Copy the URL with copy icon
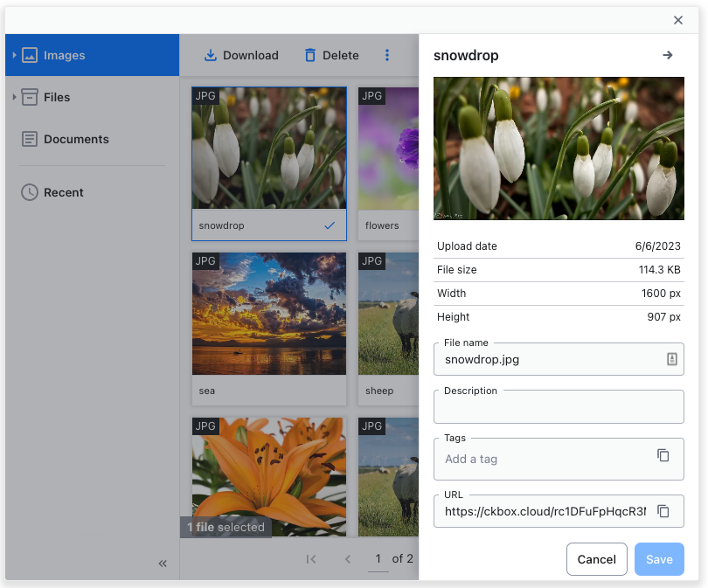708x588 pixels. tap(663, 511)
